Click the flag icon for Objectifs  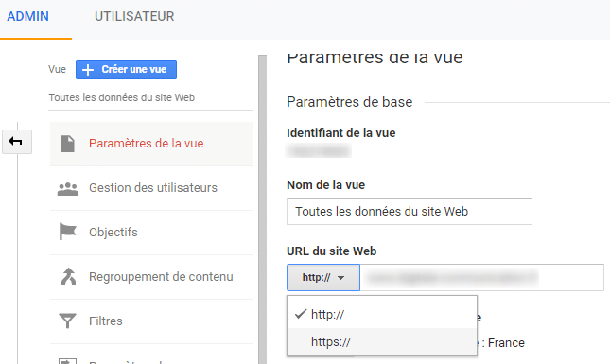click(67, 232)
